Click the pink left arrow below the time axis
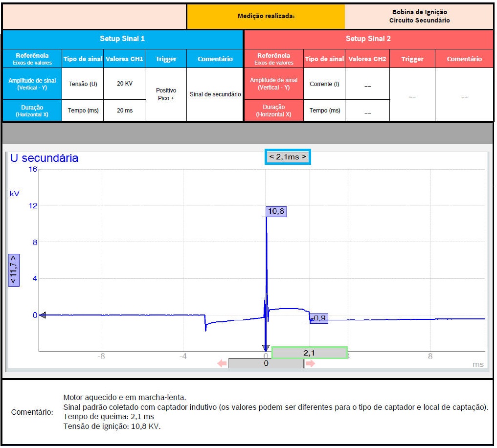 222,363
